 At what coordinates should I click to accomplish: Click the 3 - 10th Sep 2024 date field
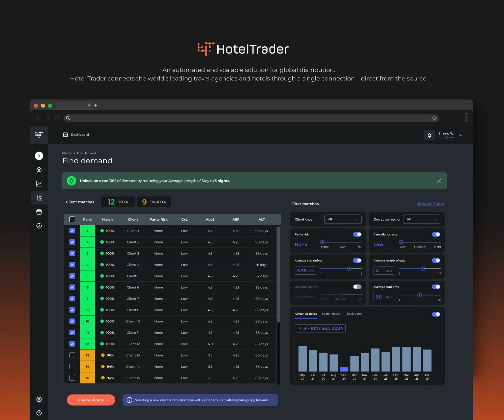pyautogui.click(x=320, y=328)
